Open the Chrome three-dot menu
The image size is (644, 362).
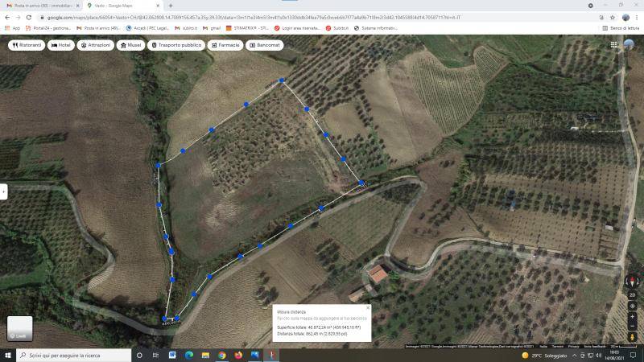637,17
